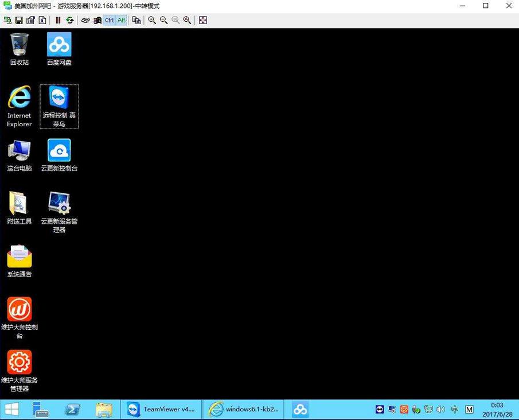This screenshot has width=519, height=420.
Task: Click the clipboard copy documents toolbar icon
Action: point(136,20)
